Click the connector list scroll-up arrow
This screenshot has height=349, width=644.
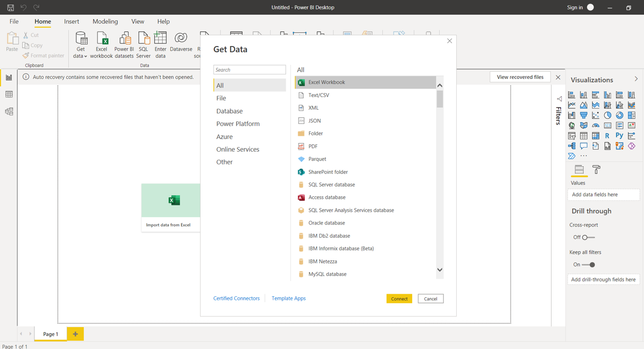(440, 85)
